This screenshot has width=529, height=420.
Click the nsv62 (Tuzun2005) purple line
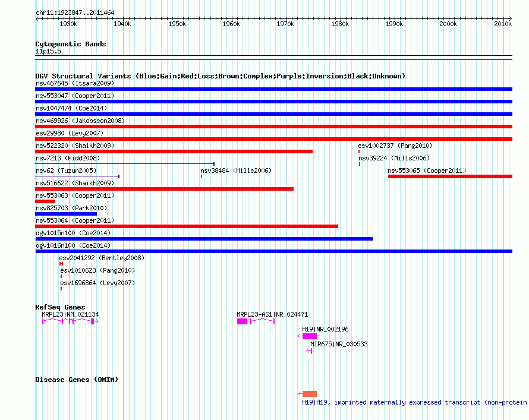point(77,176)
